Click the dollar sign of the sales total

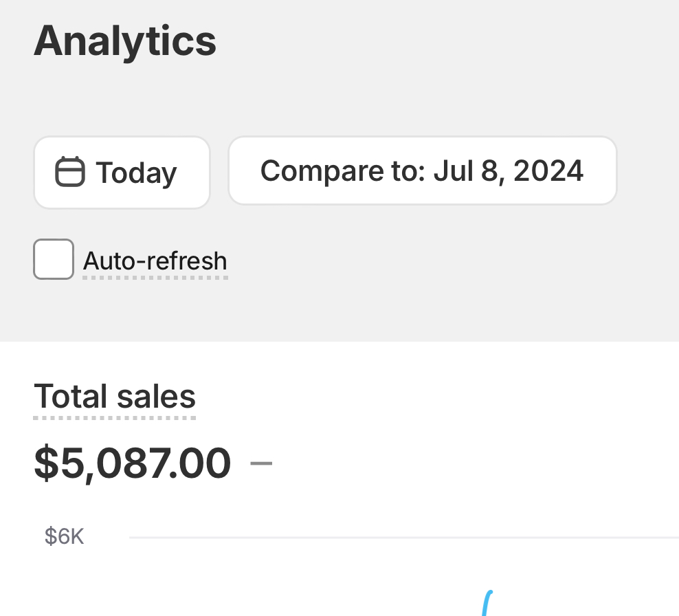[45, 463]
